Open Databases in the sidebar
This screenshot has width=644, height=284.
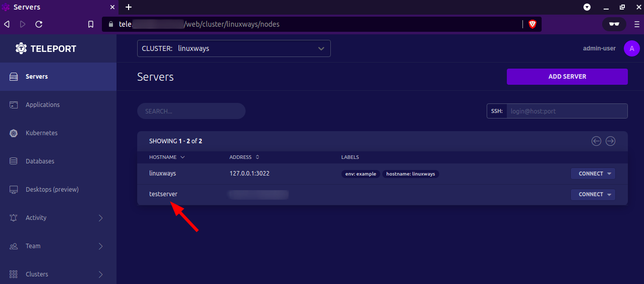(x=58, y=161)
